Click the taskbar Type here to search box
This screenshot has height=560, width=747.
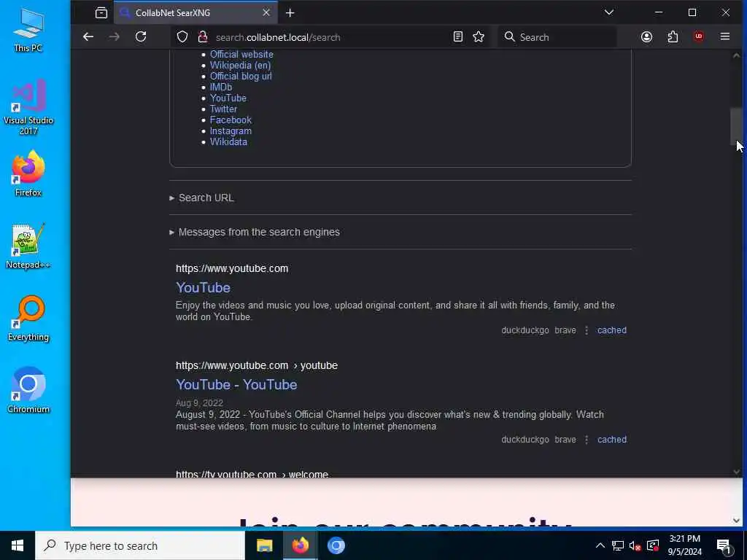(x=140, y=545)
